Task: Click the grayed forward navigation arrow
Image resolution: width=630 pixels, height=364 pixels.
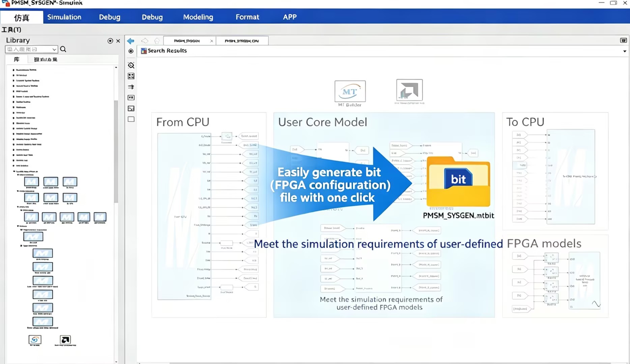Action: [x=145, y=41]
